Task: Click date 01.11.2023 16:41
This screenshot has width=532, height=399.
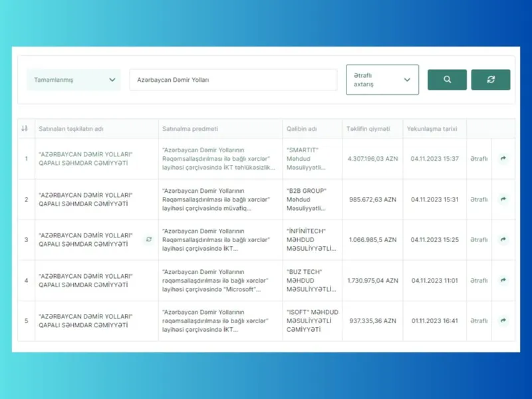Action: 435,321
